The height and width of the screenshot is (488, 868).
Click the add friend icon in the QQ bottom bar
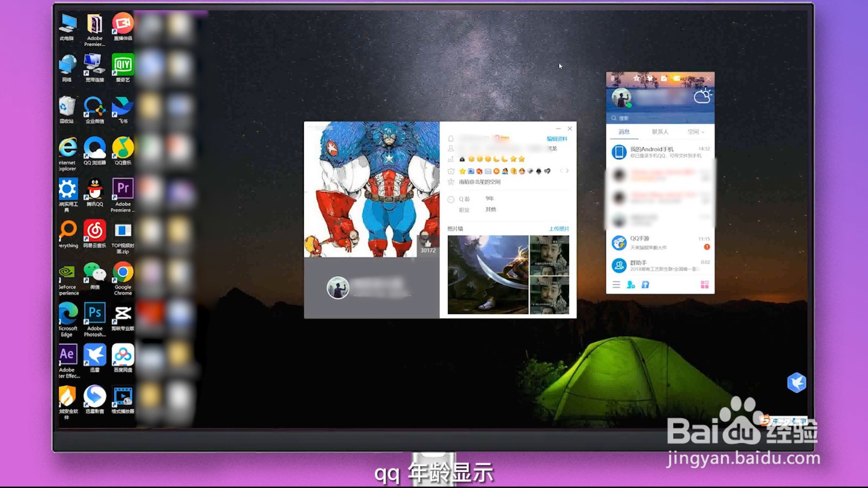pyautogui.click(x=631, y=285)
